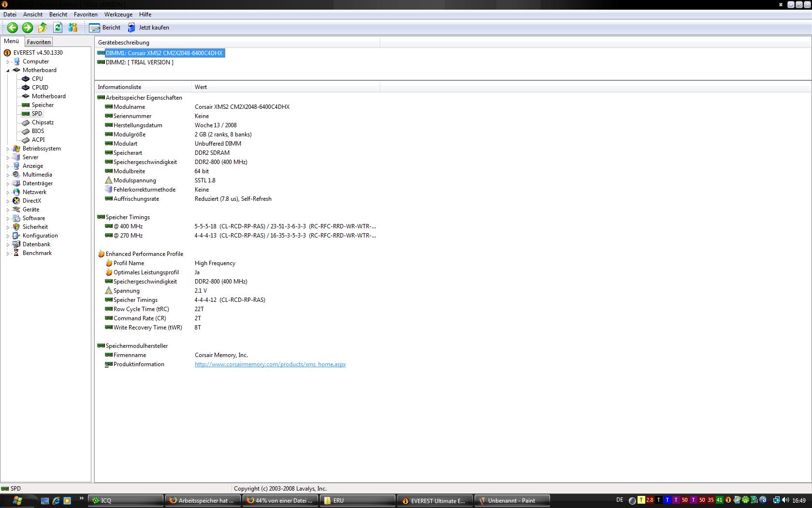Switch to the Favoriten tab in the sidebar
The height and width of the screenshot is (508, 812).
tap(39, 42)
